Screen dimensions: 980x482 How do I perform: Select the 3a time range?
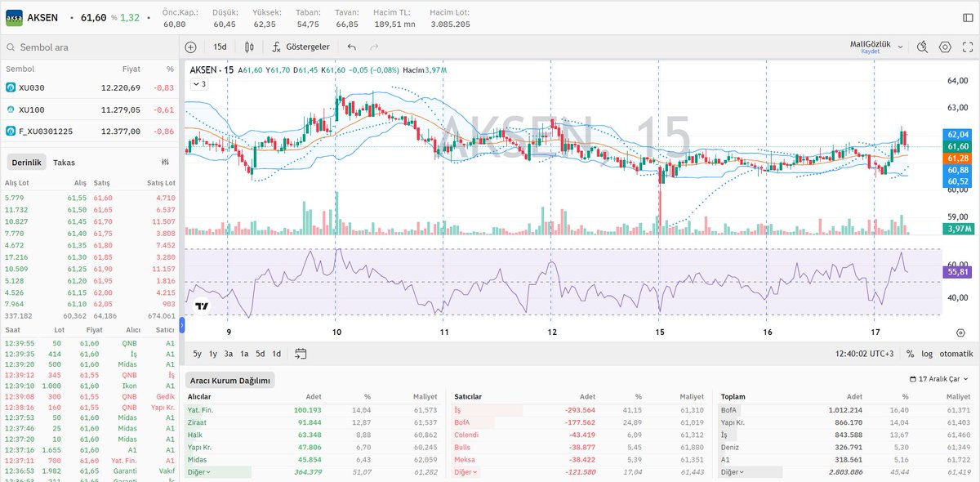coord(229,354)
